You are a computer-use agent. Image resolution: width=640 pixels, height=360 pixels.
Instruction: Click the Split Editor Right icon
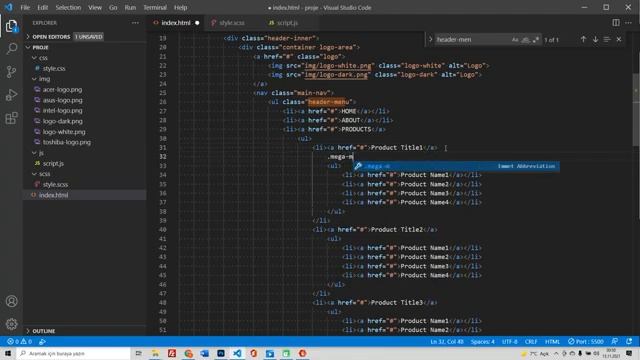(x=616, y=23)
